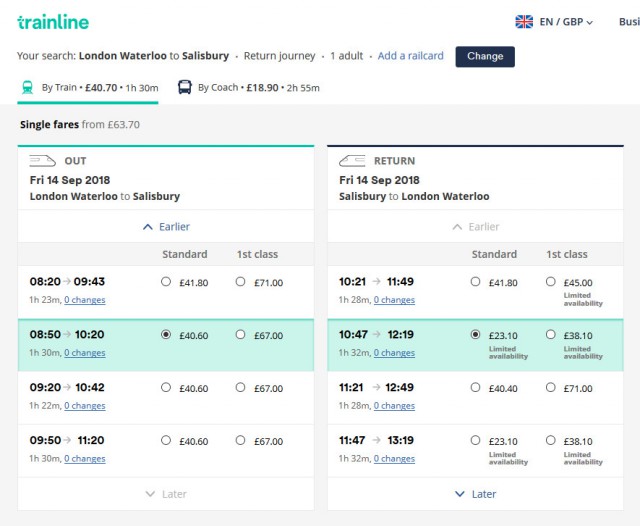
Task: Open 0 changes link for 10:21 return
Action: coord(394,300)
